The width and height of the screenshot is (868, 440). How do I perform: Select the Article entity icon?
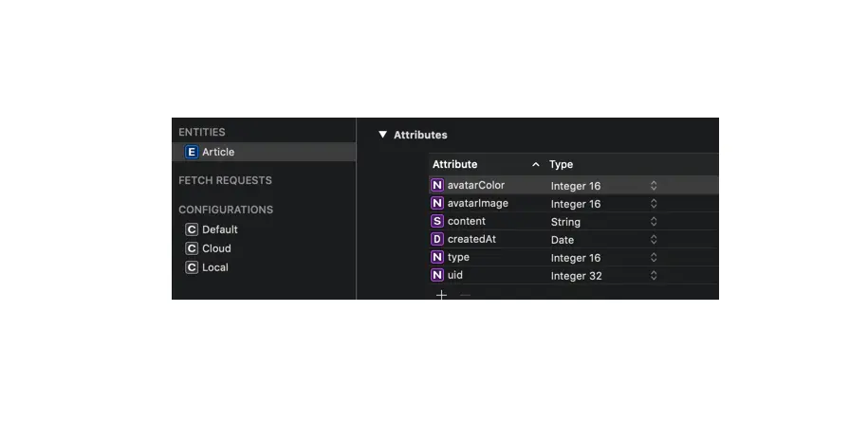[x=192, y=152]
